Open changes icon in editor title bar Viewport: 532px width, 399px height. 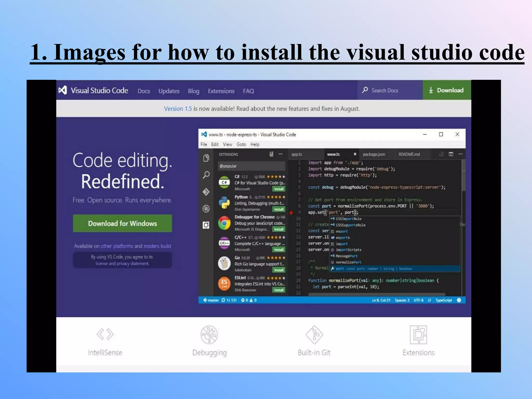pos(441,154)
